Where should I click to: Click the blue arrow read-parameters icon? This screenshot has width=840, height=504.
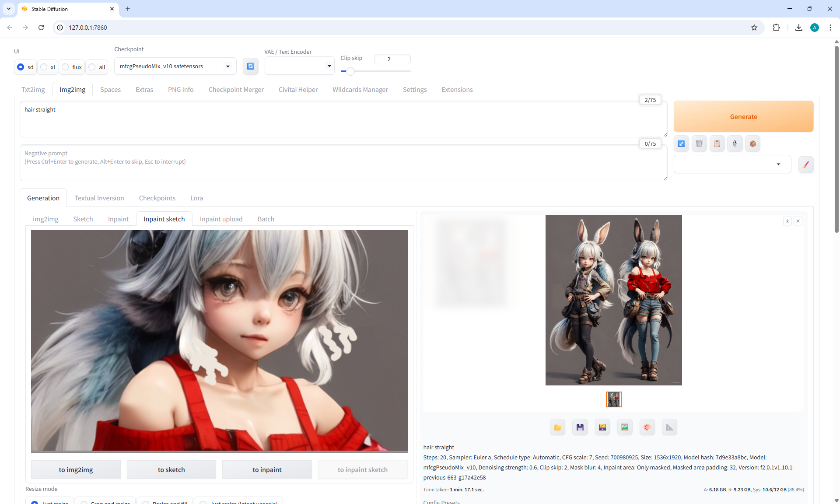681,143
